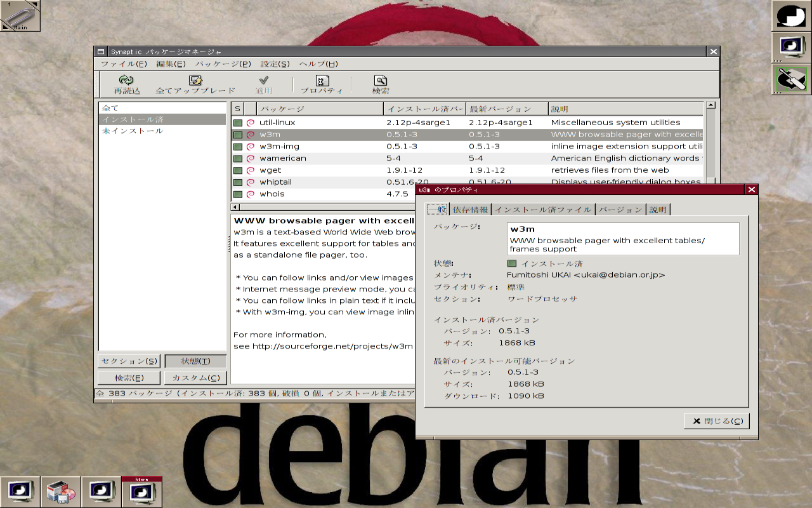Click the kterm icon in bottom dock

click(x=142, y=492)
